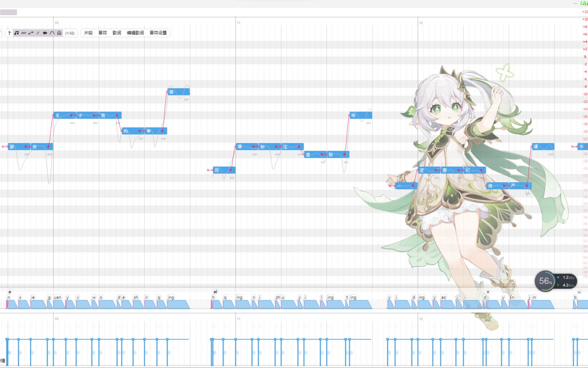This screenshot has width=588, height=368.
Task: Toggle the pitch control points tool
Action: point(31,33)
